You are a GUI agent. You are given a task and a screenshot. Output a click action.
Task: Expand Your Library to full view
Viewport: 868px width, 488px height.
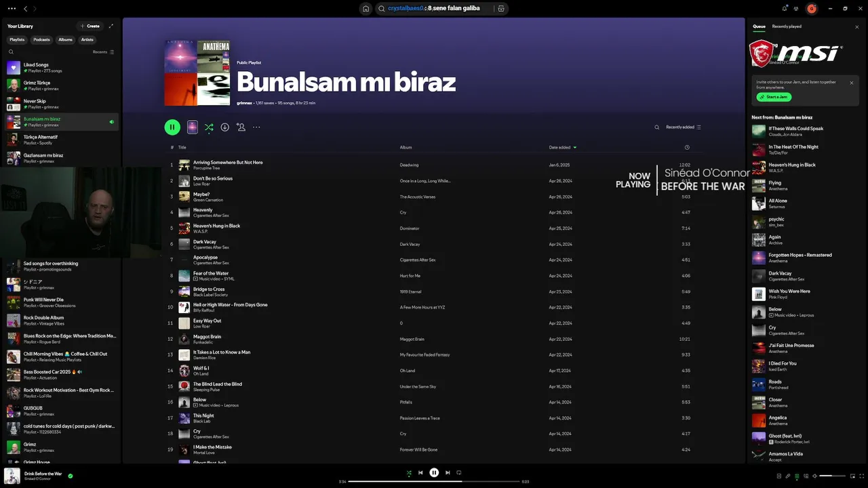(111, 26)
